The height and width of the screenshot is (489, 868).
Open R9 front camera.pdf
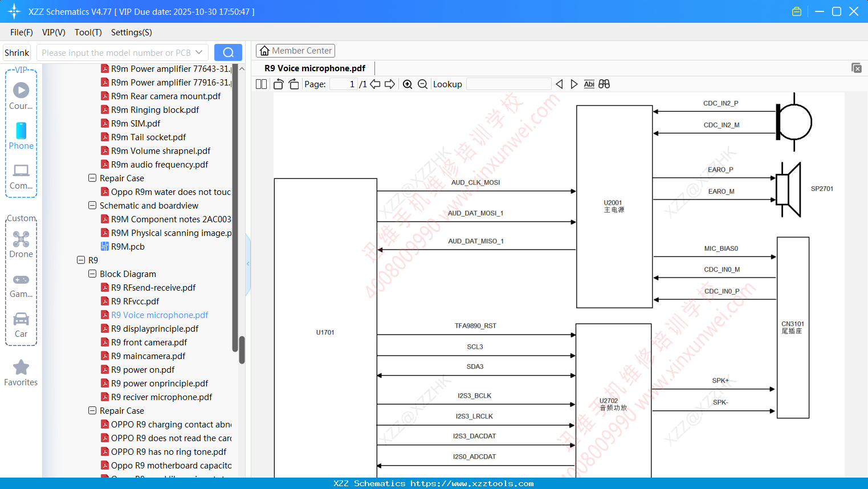[x=149, y=342]
